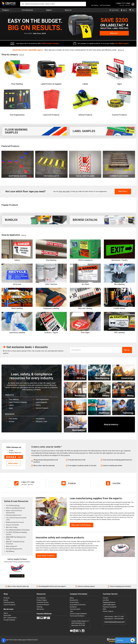
Task: Click the Shop now button on banner
Action: (x=114, y=33)
